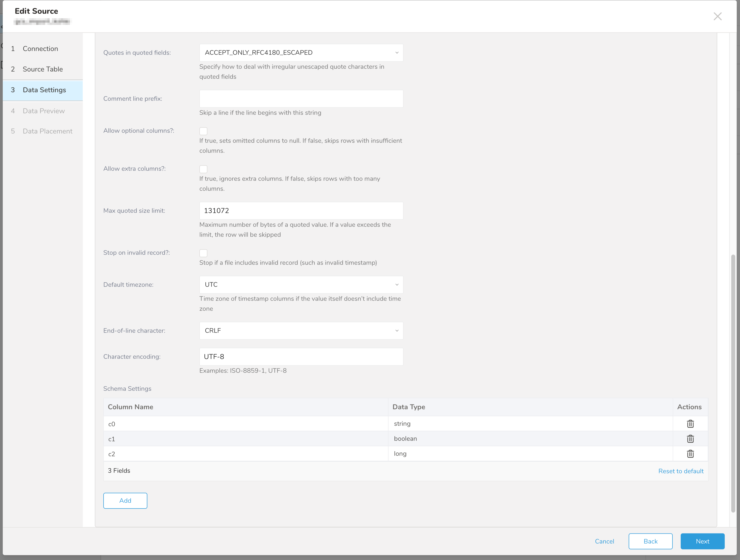The width and height of the screenshot is (740, 560).
Task: Add a new schema column
Action: click(x=125, y=500)
